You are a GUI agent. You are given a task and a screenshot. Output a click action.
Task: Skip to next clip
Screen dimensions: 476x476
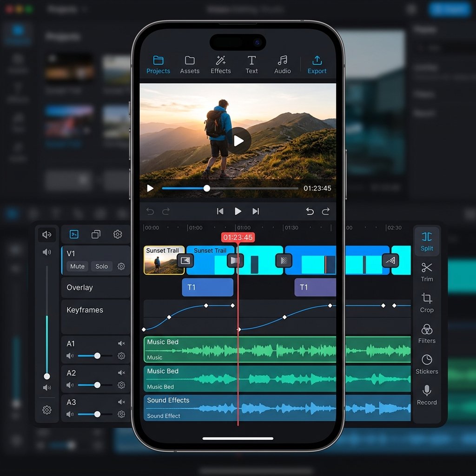tap(256, 212)
